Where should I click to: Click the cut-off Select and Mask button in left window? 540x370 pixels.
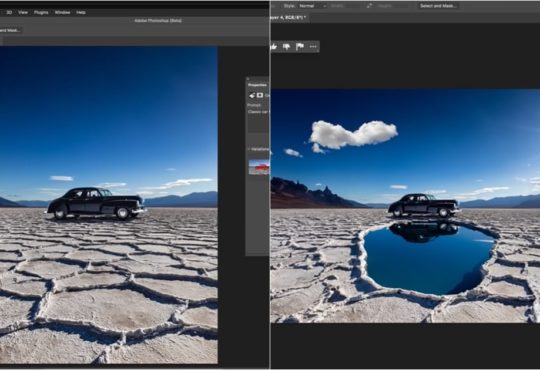click(11, 30)
